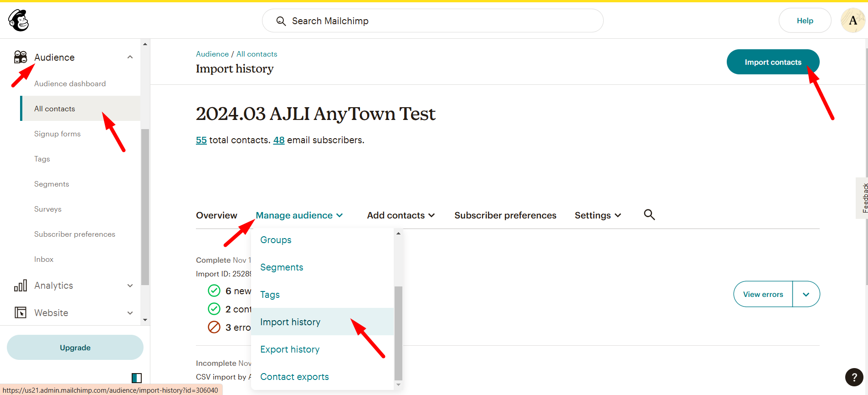
Task: Click the Audience section icon
Action: (21, 57)
